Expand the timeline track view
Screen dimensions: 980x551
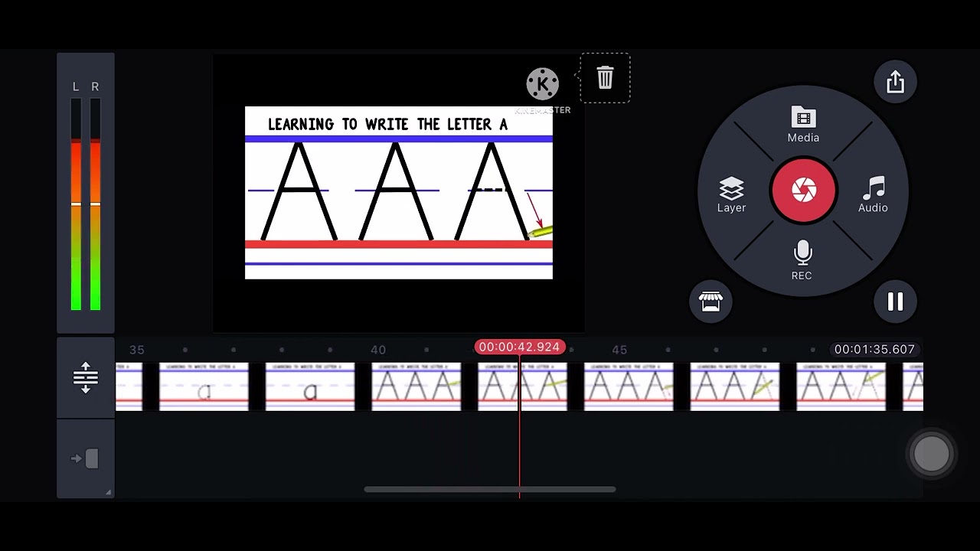pyautogui.click(x=86, y=378)
